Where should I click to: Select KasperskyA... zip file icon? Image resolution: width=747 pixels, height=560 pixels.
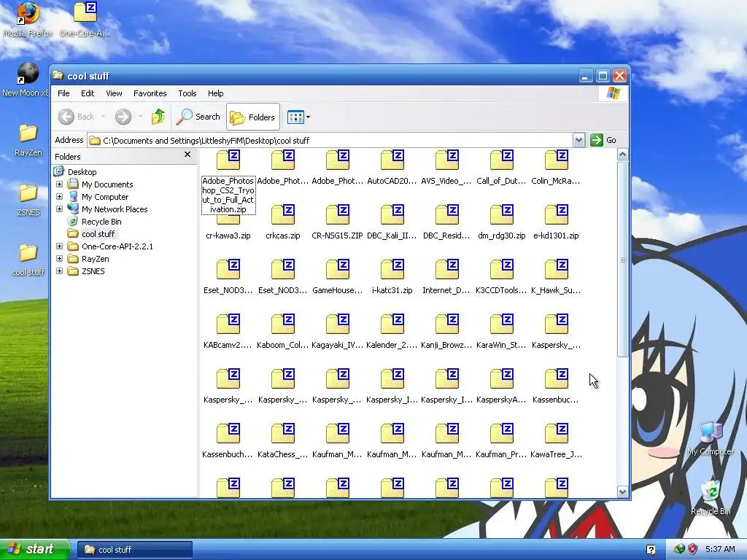tap(502, 379)
